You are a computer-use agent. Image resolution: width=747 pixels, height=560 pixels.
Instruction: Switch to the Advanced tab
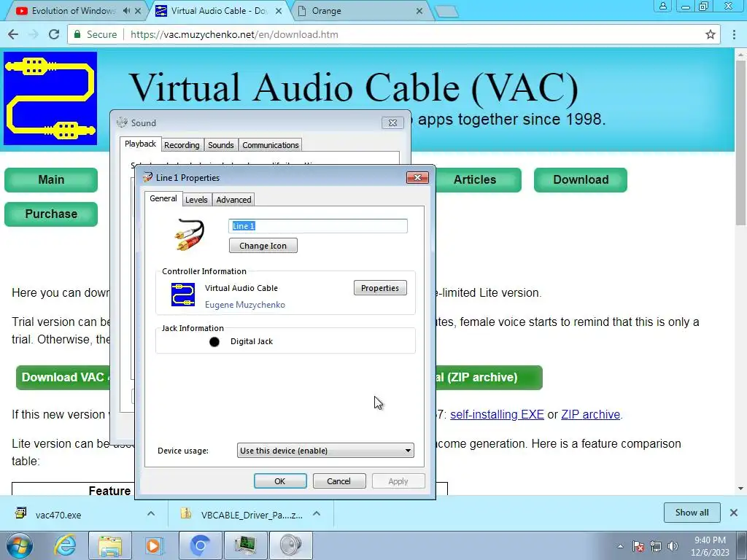(233, 200)
